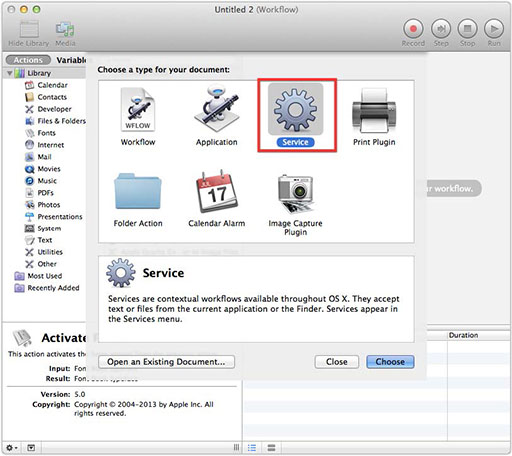Select PDFs category in library
The image size is (512, 456).
click(x=39, y=193)
